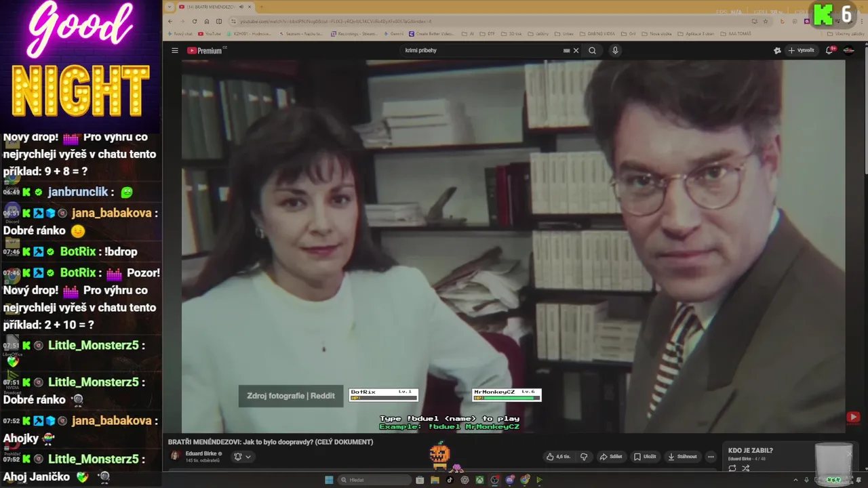Screen dimensions: 868x488
Task: Open the Nový chat bookmark
Action: (179, 34)
